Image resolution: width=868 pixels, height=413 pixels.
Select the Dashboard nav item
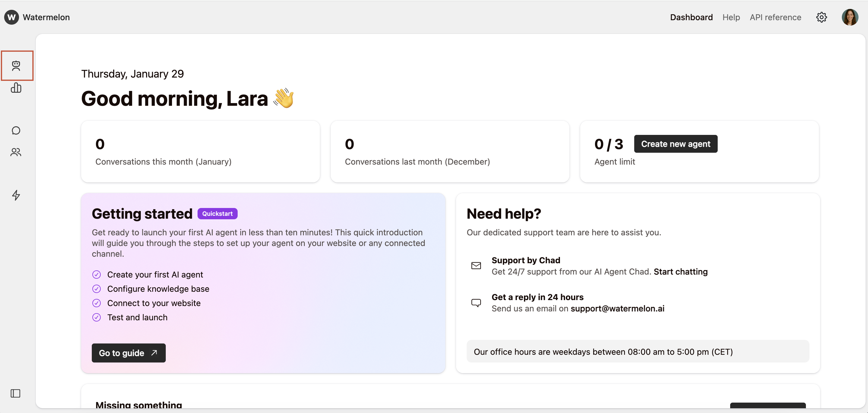coord(691,17)
